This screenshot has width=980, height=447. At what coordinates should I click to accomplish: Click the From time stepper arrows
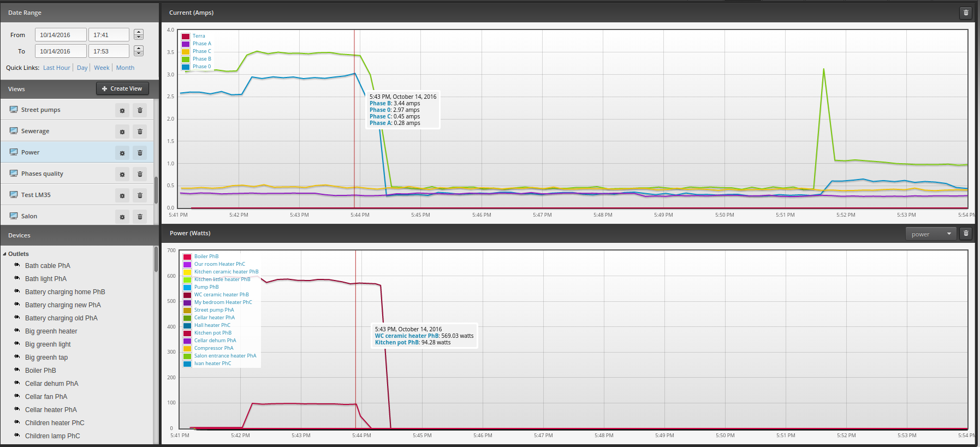(x=139, y=34)
